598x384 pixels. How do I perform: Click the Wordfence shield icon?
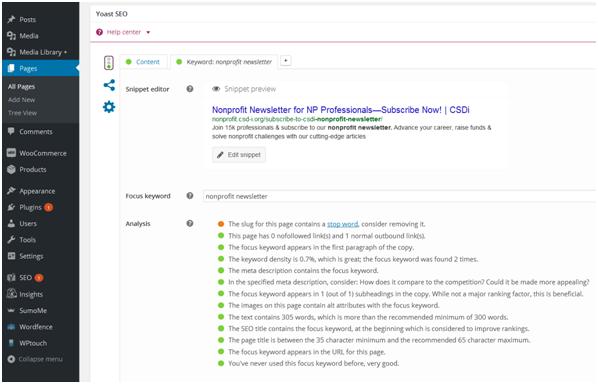coord(11,327)
